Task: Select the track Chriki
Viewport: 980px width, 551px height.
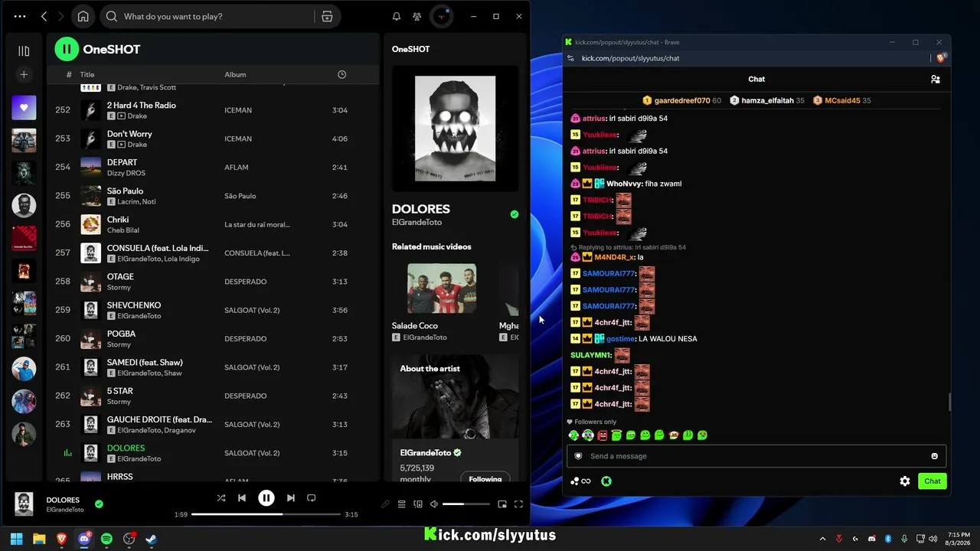Action: [118, 220]
